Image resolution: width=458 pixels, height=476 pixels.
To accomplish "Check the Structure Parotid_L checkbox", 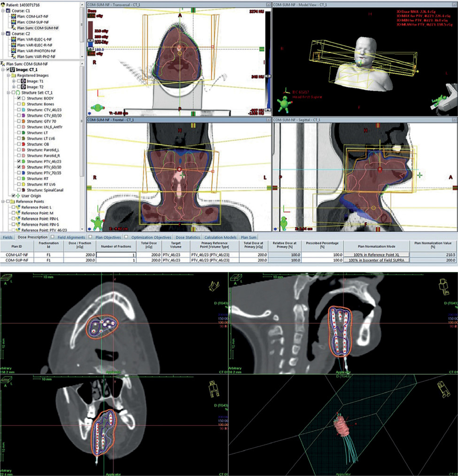I will point(19,150).
